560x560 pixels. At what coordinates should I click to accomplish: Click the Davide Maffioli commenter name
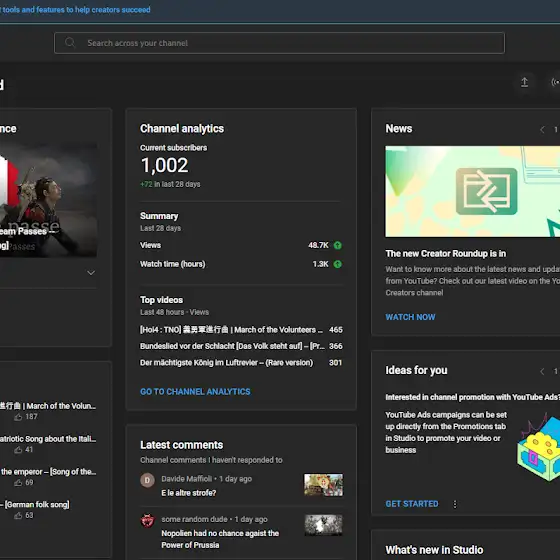186,479
